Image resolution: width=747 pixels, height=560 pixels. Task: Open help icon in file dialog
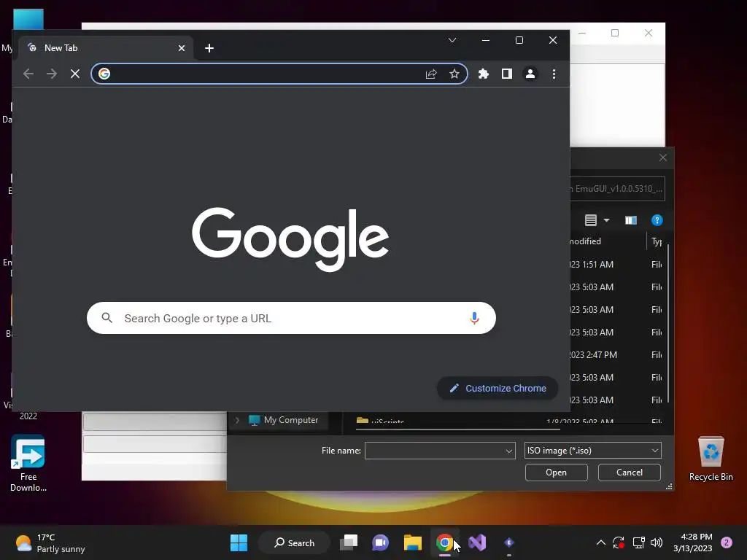[x=657, y=220]
